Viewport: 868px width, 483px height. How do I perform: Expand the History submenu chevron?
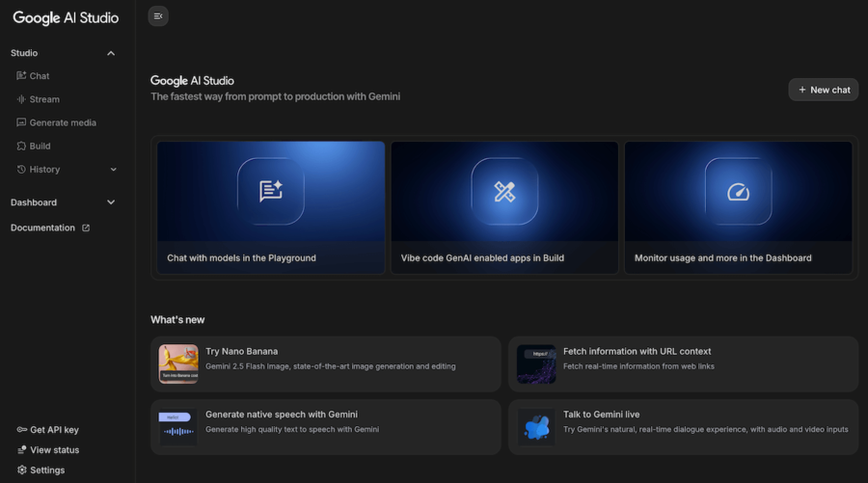(114, 170)
